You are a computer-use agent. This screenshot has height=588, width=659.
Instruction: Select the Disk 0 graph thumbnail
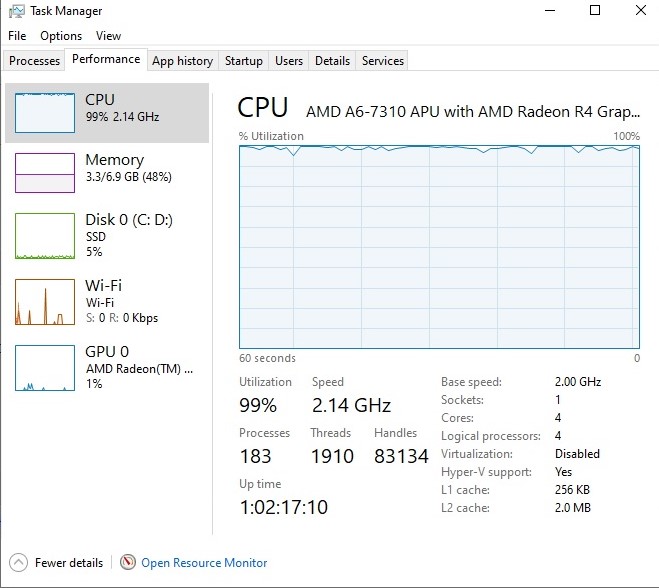coord(45,236)
